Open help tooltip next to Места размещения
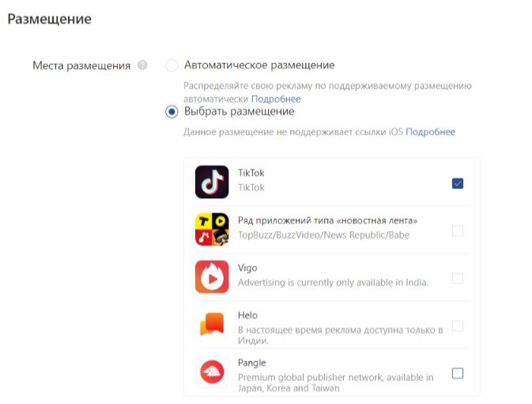 click(142, 65)
